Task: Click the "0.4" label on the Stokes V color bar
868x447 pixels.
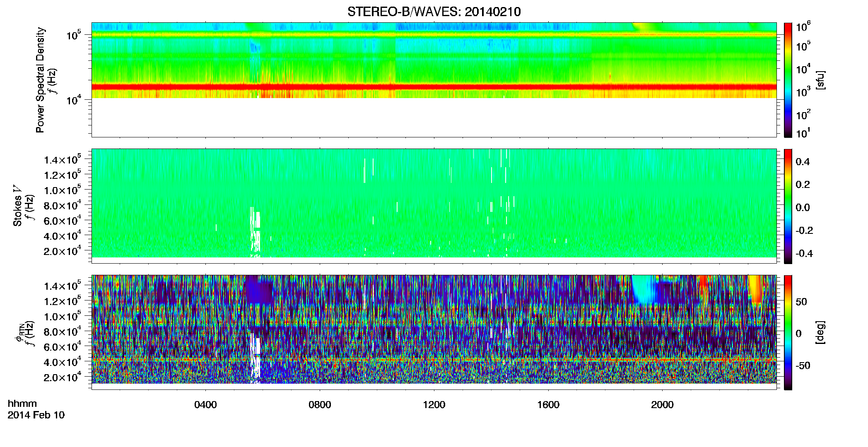Action: (x=803, y=161)
